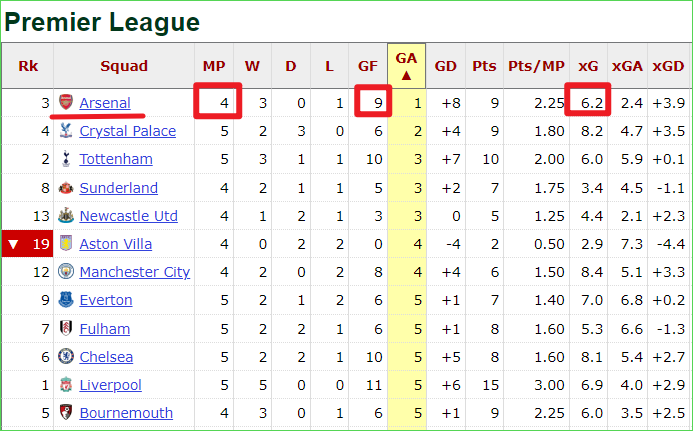The image size is (693, 431).
Task: Click the Liverpool club crest icon
Action: (x=66, y=385)
